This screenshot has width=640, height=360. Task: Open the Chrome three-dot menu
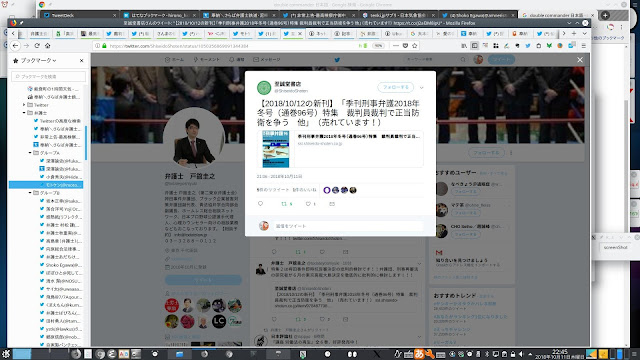(x=622, y=27)
